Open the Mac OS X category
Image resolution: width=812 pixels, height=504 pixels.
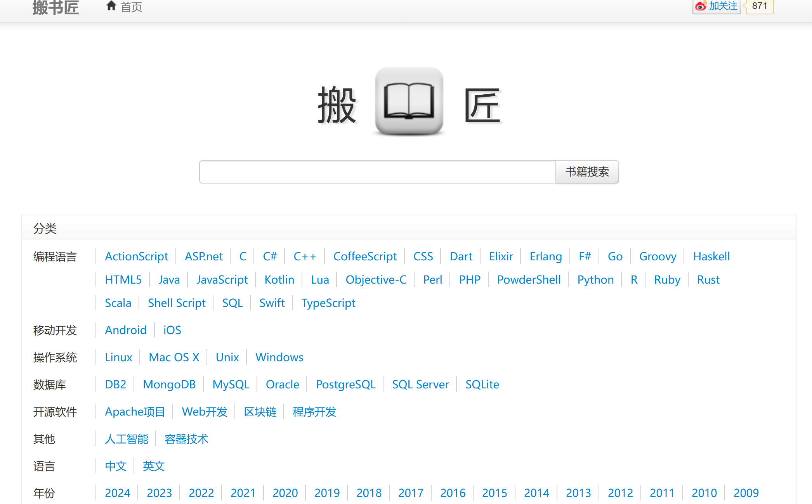174,357
